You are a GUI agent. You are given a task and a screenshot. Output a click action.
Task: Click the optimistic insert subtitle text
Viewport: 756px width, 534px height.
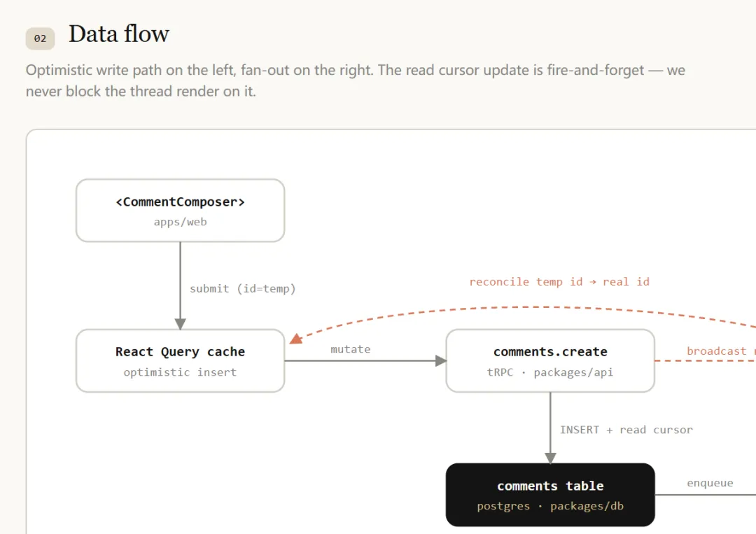[x=181, y=372]
